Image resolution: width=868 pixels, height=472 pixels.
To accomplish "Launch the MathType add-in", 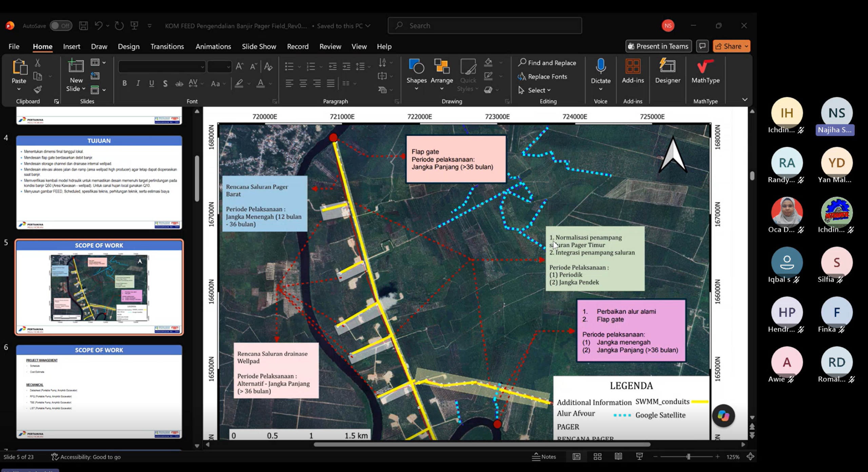I will click(705, 71).
